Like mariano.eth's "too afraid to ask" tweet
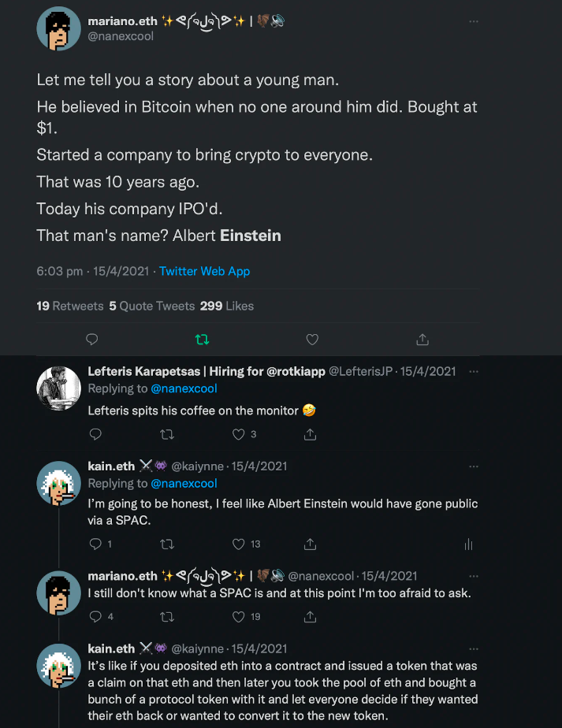 [239, 616]
